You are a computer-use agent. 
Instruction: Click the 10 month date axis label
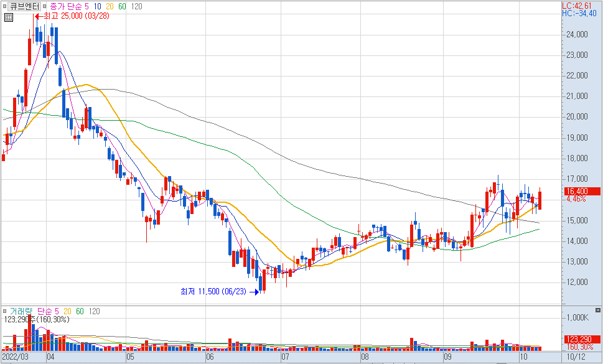(x=523, y=357)
